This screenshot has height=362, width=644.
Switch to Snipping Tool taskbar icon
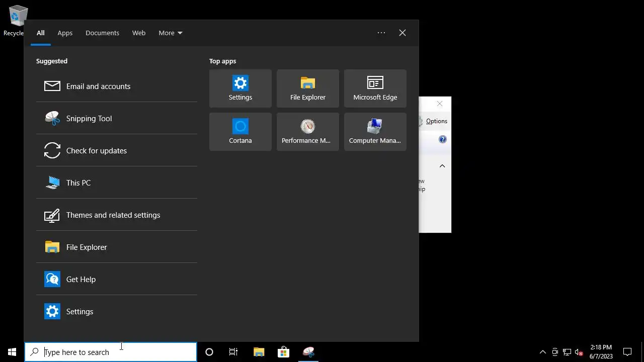click(308, 352)
